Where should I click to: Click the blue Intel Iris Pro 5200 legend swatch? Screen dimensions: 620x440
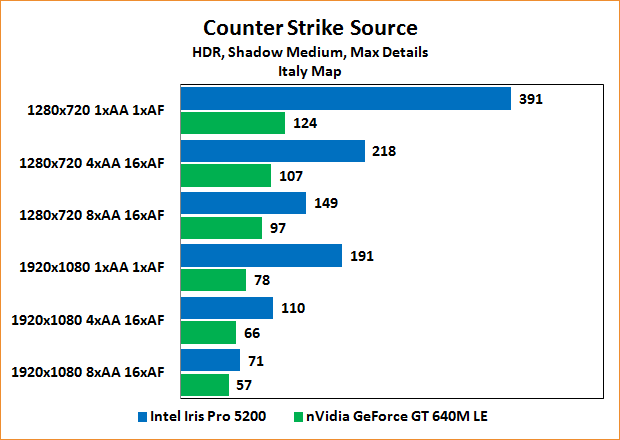coord(142,417)
